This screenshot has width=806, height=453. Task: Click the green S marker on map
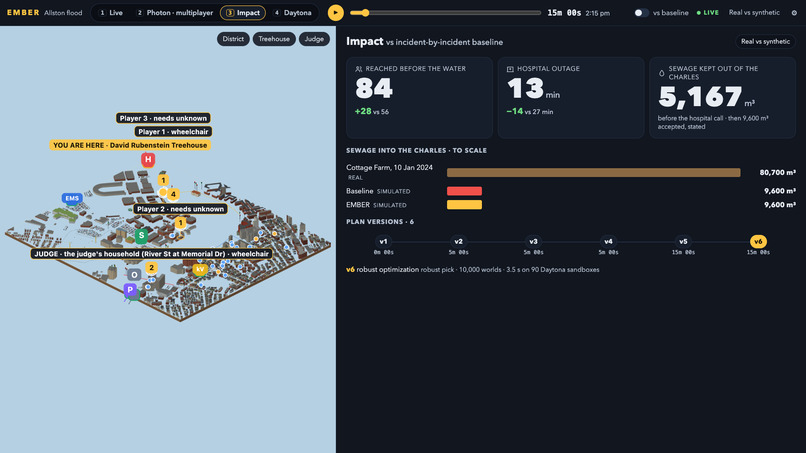click(141, 235)
